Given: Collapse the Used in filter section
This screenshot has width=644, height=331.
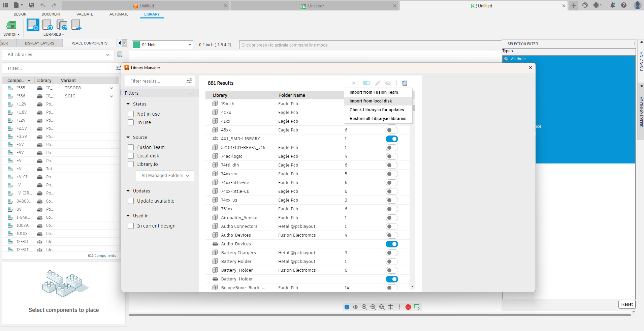Looking at the screenshot, I should point(128,216).
